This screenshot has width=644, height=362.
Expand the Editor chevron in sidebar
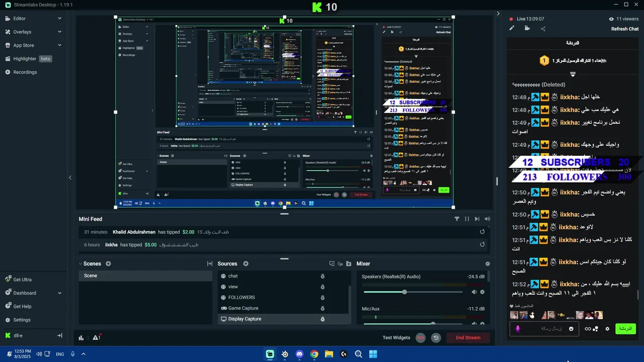pyautogui.click(x=59, y=19)
